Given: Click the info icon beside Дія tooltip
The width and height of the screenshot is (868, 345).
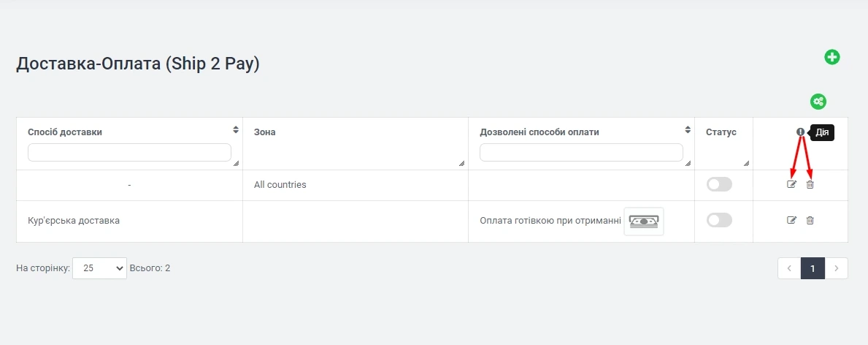Looking at the screenshot, I should tap(800, 132).
